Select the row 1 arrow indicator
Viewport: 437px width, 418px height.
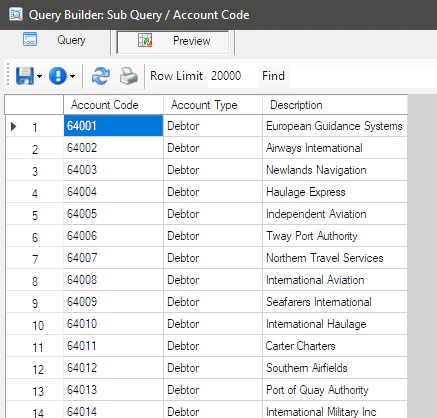13,127
